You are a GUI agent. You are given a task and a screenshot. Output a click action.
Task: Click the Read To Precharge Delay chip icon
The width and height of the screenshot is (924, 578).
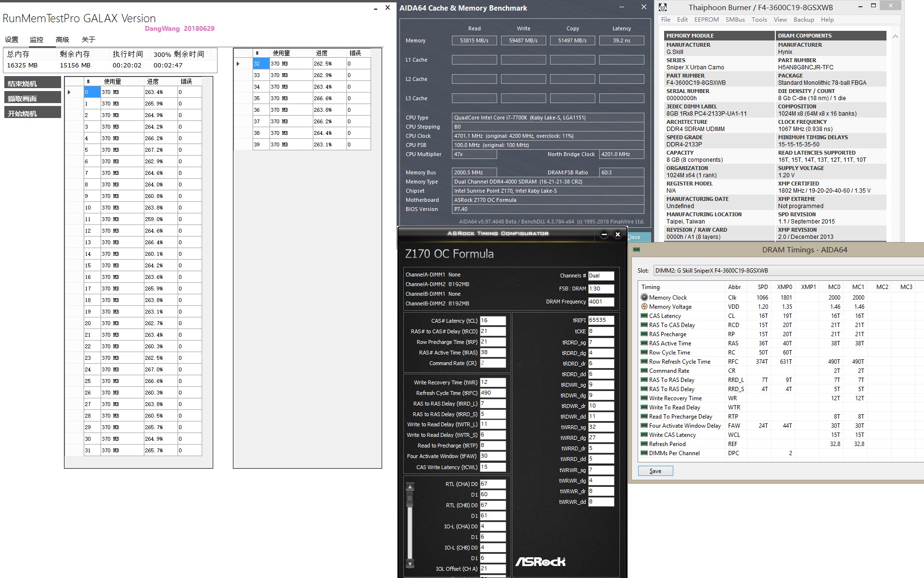[x=644, y=416]
